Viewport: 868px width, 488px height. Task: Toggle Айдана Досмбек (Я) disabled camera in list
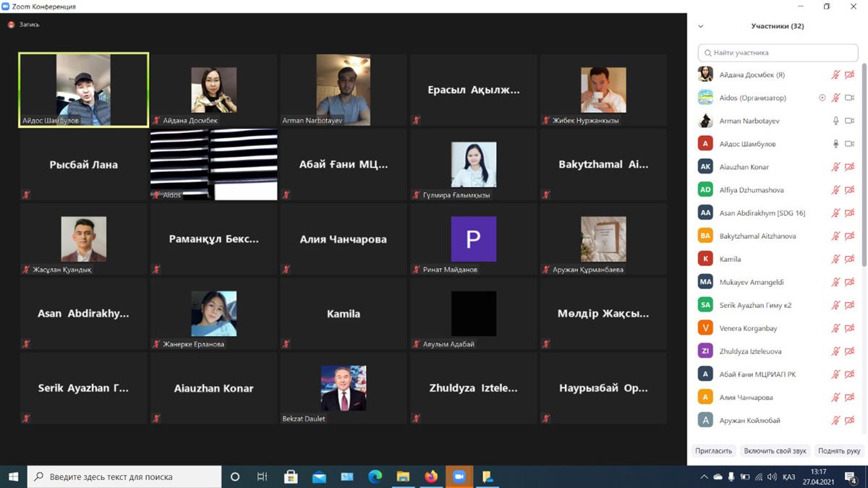click(849, 74)
